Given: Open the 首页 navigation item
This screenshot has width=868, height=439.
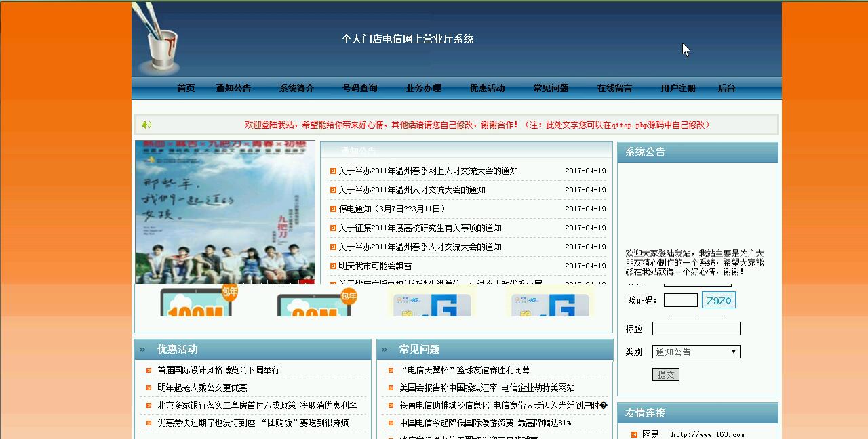Looking at the screenshot, I should pos(186,88).
